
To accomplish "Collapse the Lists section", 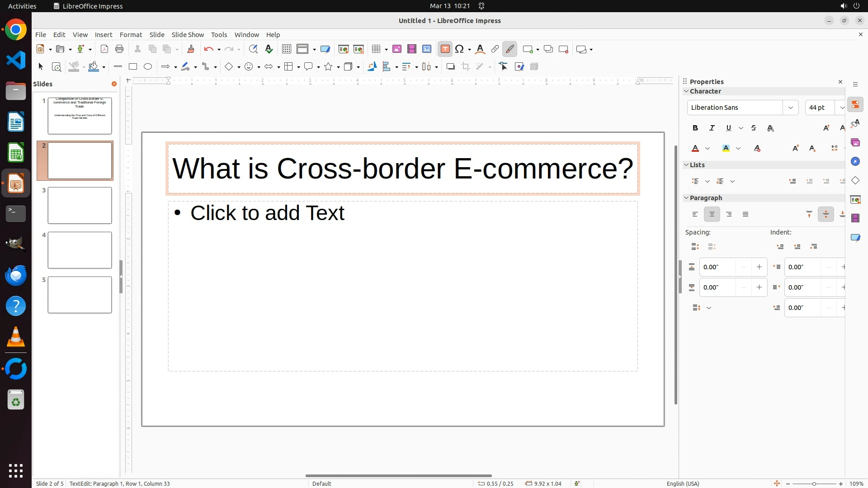I will 686,165.
